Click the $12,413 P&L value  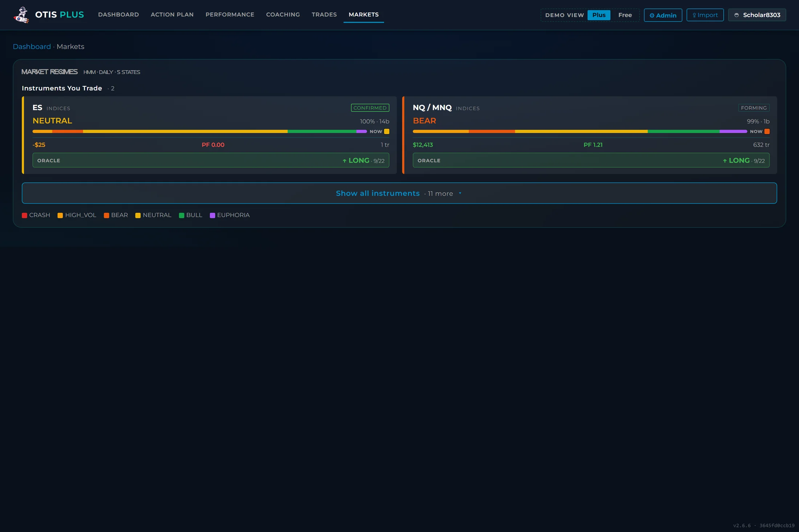pos(423,145)
